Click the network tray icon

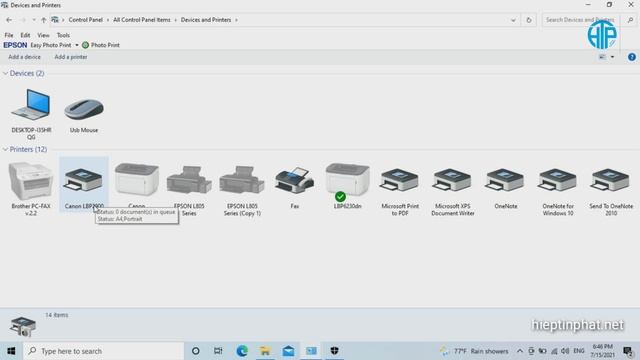tap(554, 351)
